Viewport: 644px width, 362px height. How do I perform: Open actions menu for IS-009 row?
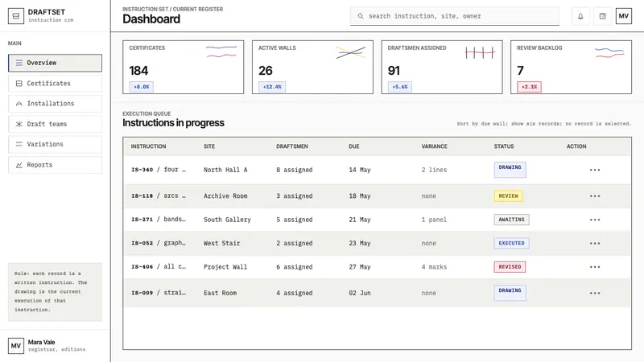595,293
